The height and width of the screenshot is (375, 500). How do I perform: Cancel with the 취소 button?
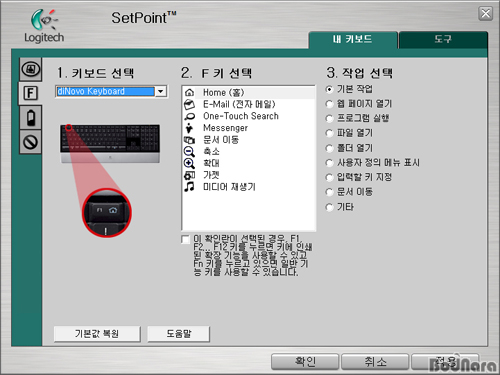(375, 362)
